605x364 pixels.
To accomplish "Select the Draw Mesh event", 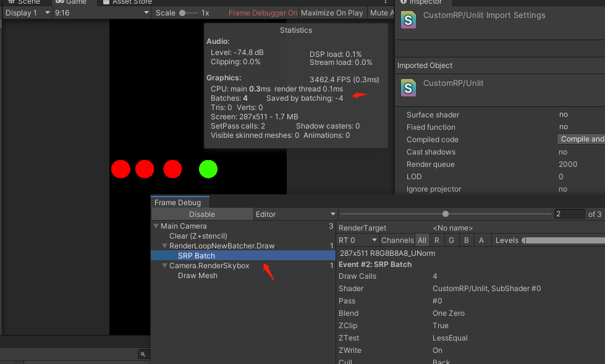I will click(x=197, y=276).
